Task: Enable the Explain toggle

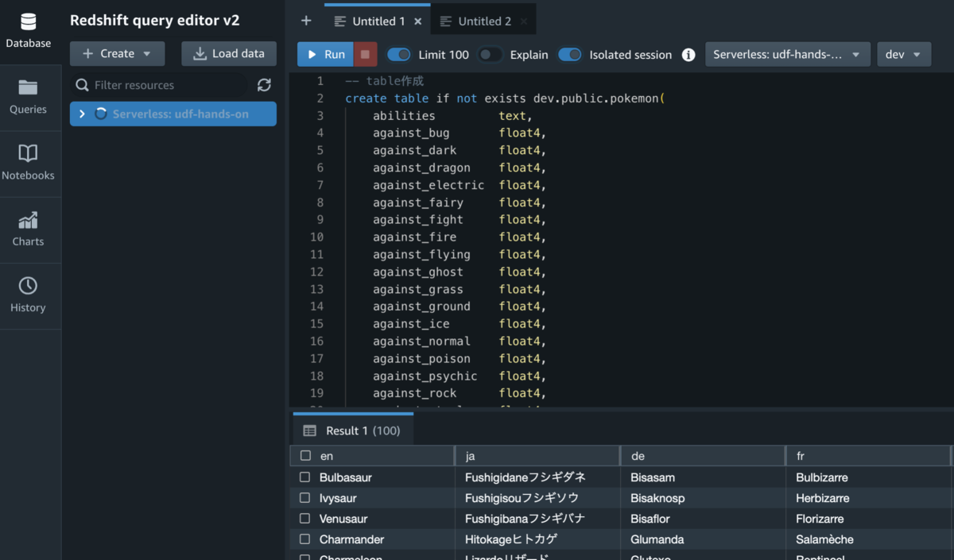Action: [491, 55]
